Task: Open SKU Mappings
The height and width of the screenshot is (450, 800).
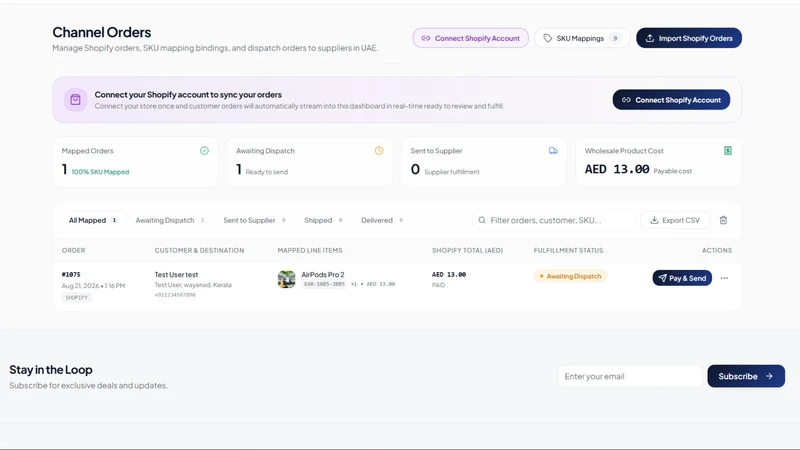Action: [582, 38]
